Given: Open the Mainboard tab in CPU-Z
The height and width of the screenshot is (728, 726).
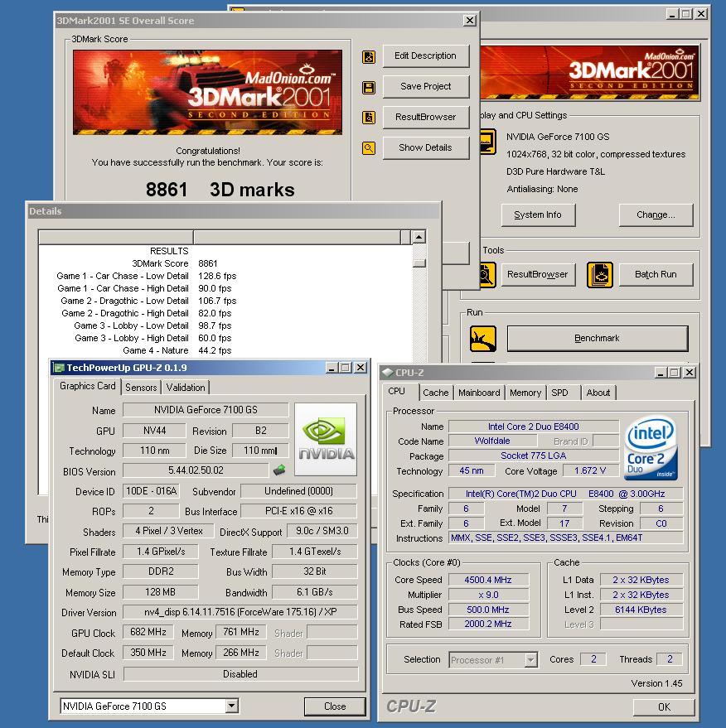Looking at the screenshot, I should coord(479,393).
